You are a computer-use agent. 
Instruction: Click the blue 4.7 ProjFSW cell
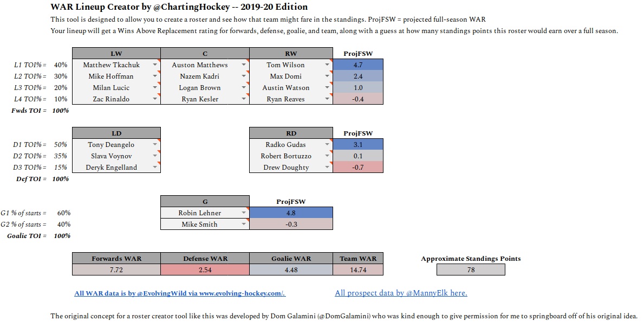click(x=358, y=65)
